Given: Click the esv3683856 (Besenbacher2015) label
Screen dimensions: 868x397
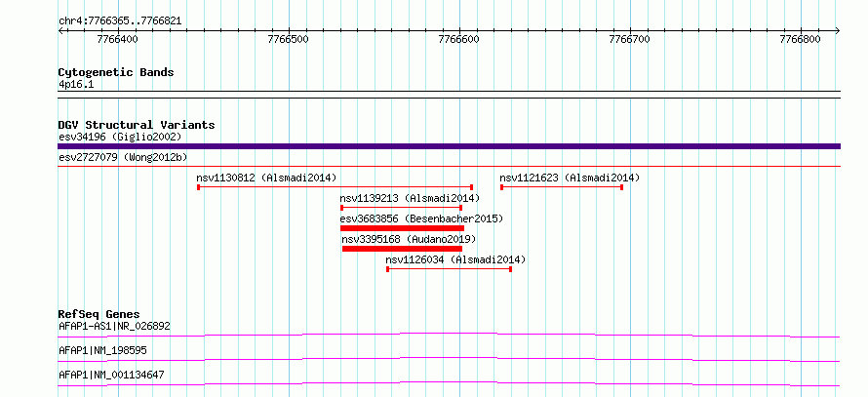Looking at the screenshot, I should tap(421, 218).
